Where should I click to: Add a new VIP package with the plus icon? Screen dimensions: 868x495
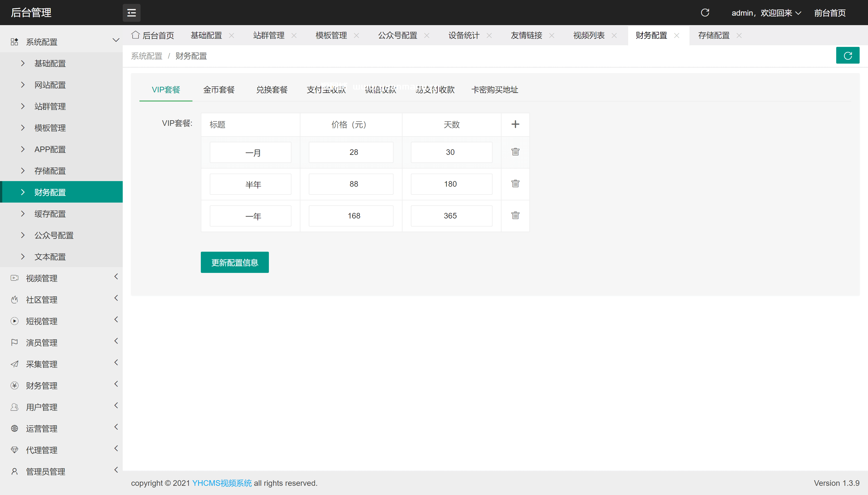click(x=515, y=124)
